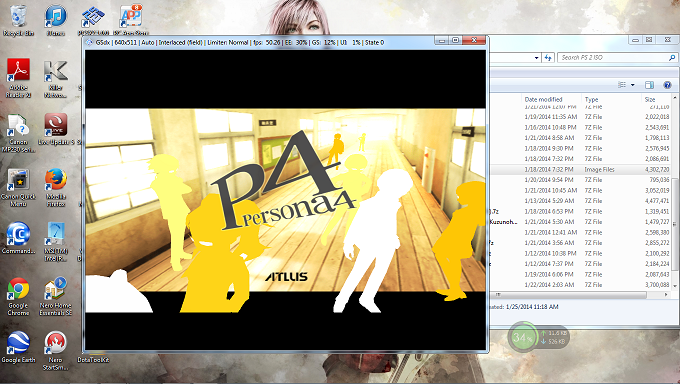Sort files by Size column header
The width and height of the screenshot is (680, 384).
coord(650,99)
